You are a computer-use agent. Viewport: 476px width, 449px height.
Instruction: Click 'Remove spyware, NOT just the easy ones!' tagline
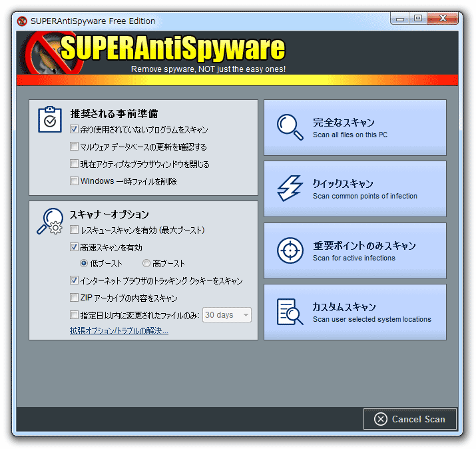click(x=208, y=69)
